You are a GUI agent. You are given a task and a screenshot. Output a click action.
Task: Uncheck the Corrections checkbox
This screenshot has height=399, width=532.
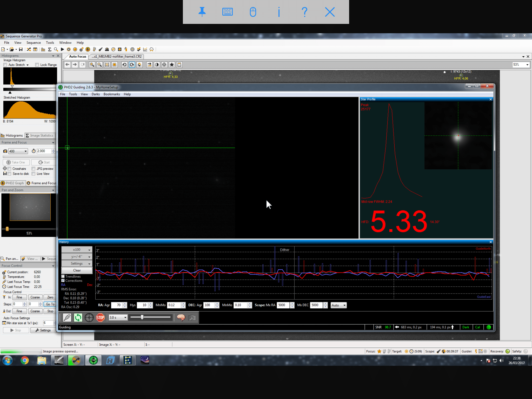tap(63, 281)
